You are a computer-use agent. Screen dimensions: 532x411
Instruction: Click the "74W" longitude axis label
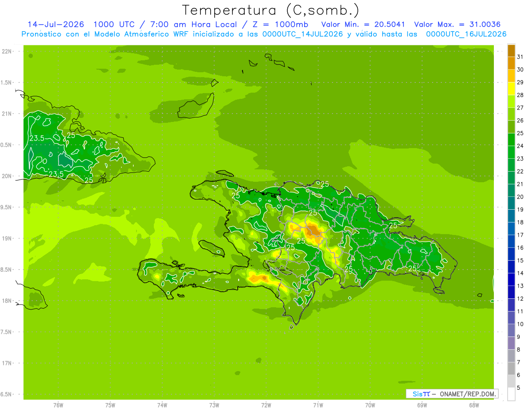click(162, 405)
